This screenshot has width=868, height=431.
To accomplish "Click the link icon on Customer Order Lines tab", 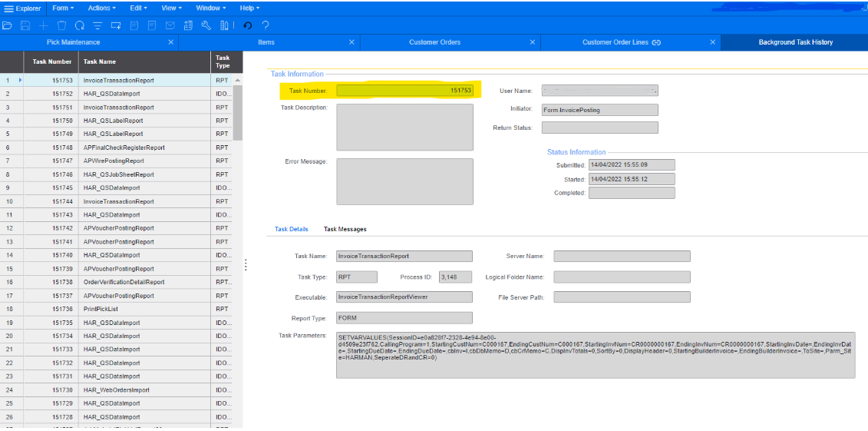I will click(x=656, y=42).
